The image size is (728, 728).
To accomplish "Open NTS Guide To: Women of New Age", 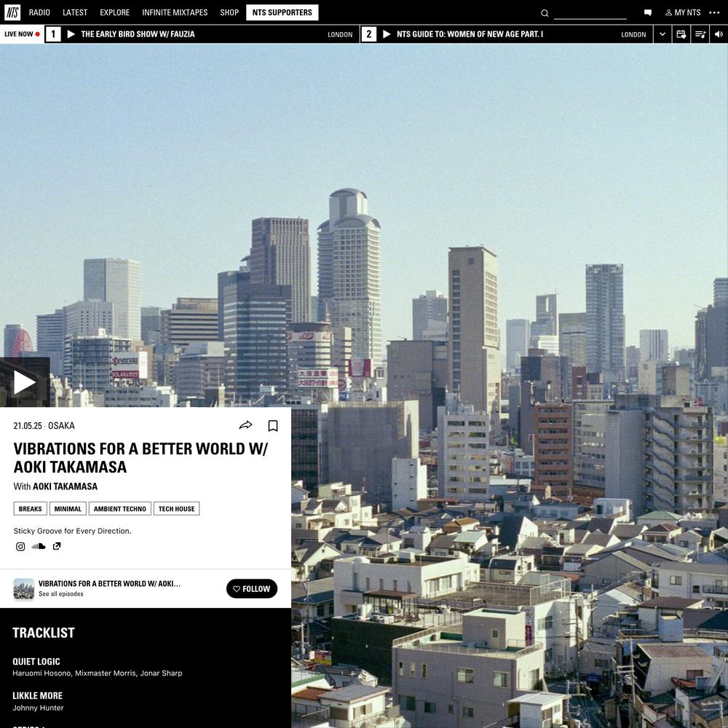I will tap(470, 34).
